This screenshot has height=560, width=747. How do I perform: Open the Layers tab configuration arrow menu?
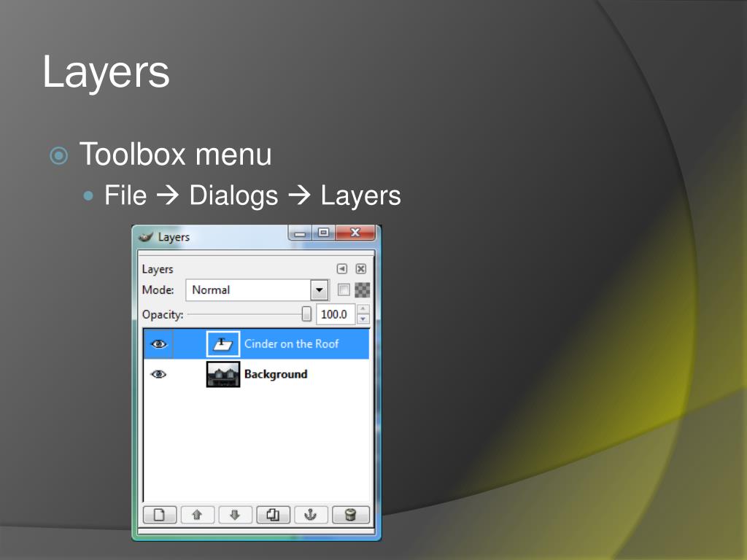pos(342,268)
